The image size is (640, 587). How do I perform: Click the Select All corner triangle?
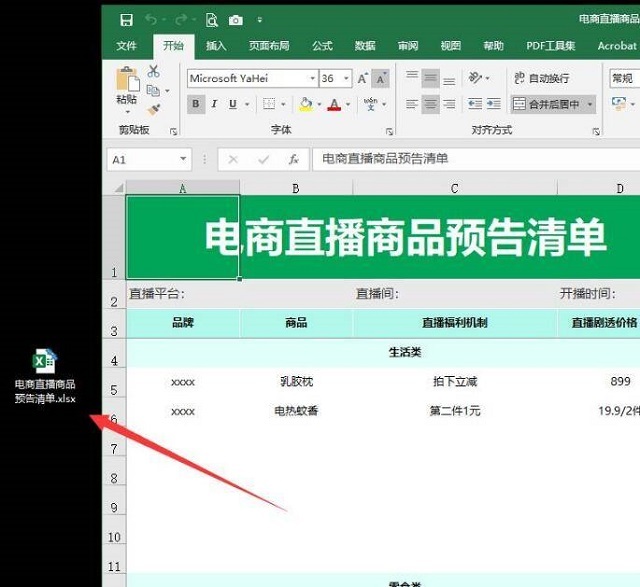pyautogui.click(x=118, y=188)
